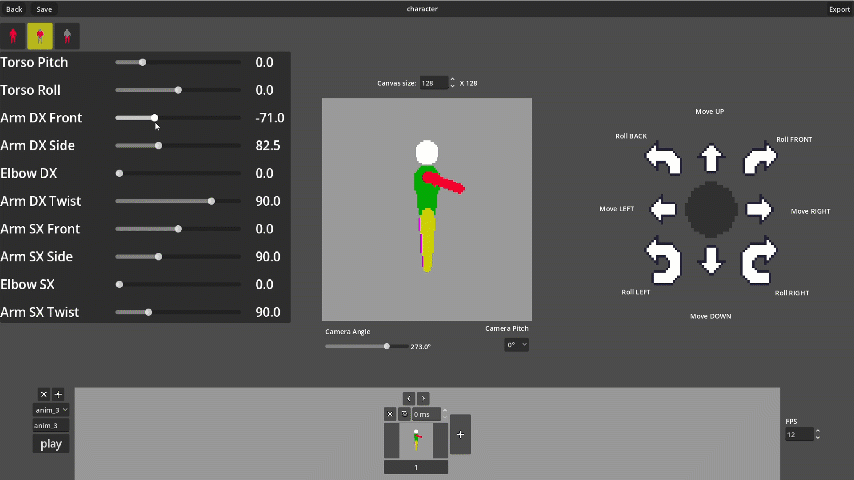Adjust the Elbow SX slider
854x480 pixels.
coord(178,284)
